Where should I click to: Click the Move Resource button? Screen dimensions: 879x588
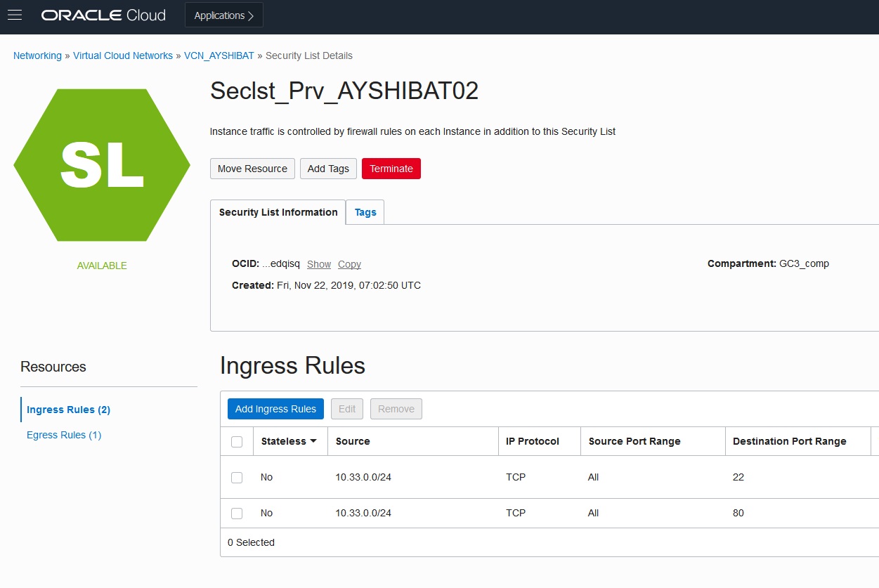(x=252, y=169)
